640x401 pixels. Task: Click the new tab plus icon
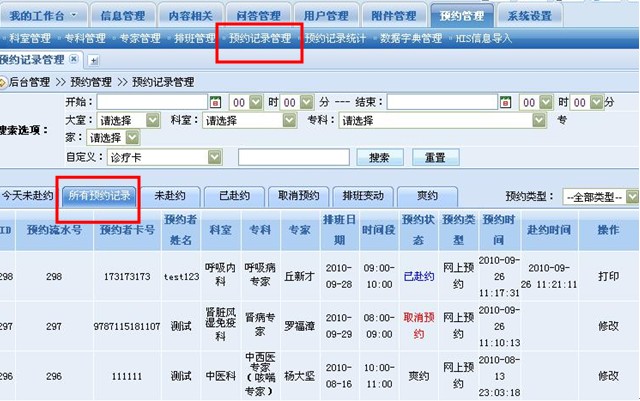93,61
